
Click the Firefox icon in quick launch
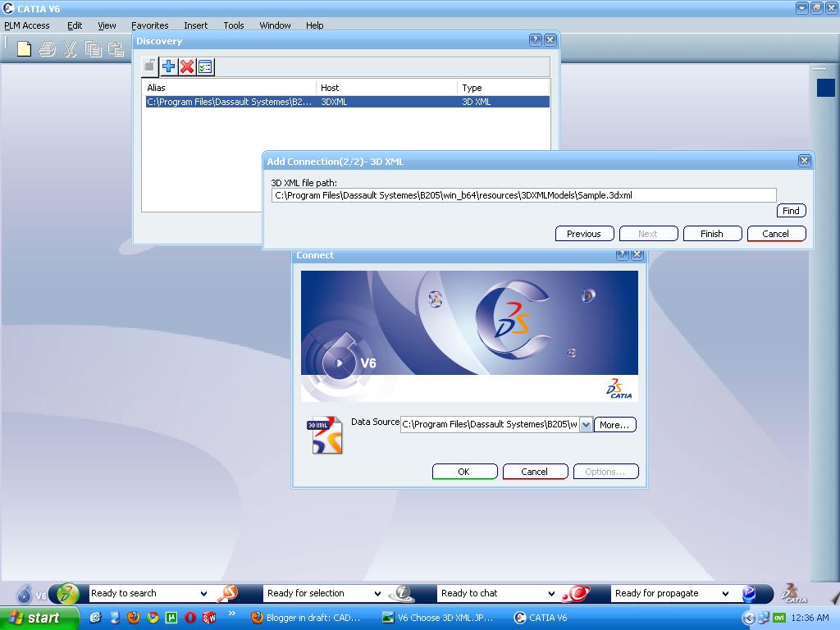point(134,618)
